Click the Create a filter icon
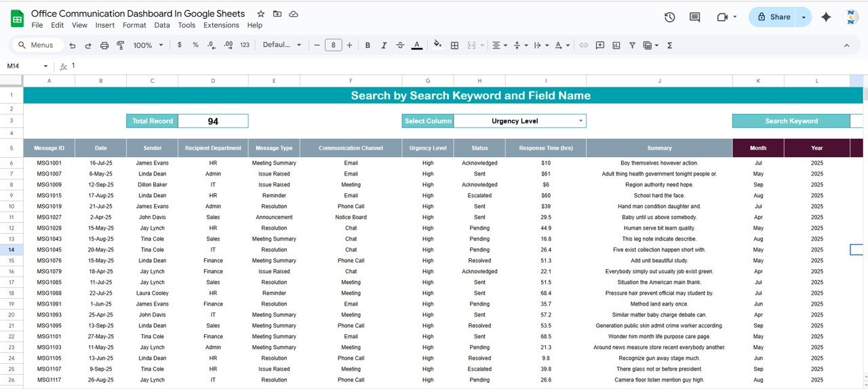 [x=632, y=45]
